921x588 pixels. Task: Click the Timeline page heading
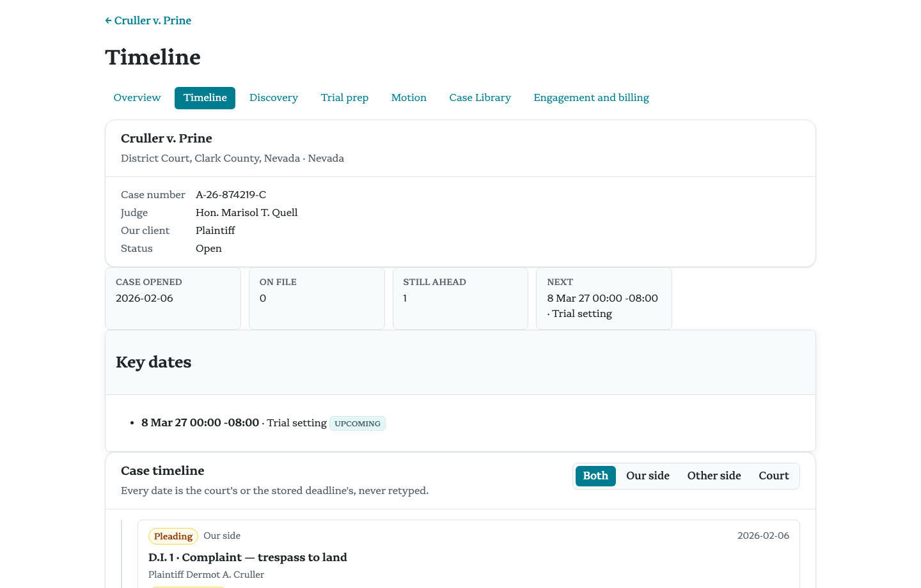(153, 58)
